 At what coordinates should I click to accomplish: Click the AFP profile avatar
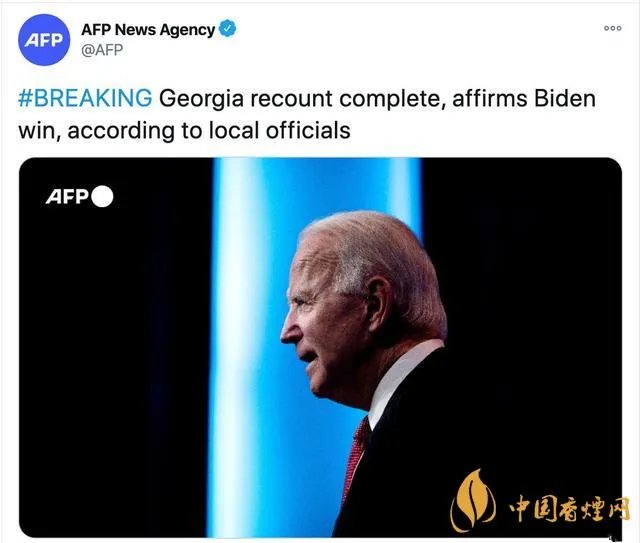pos(44,40)
